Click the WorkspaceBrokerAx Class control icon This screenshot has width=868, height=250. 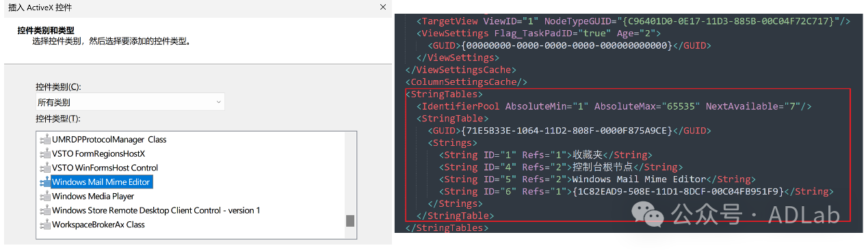pyautogui.click(x=45, y=225)
